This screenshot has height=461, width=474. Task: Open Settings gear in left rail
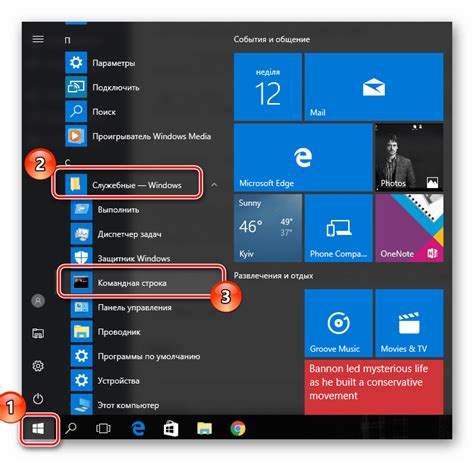coord(38,366)
